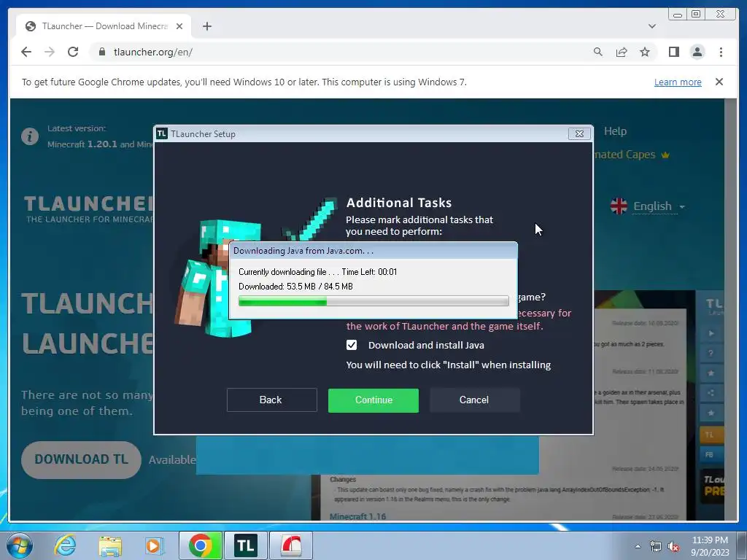Screen dimensions: 747x560
Task: Open the Chrome profile avatar
Action: pos(697,52)
